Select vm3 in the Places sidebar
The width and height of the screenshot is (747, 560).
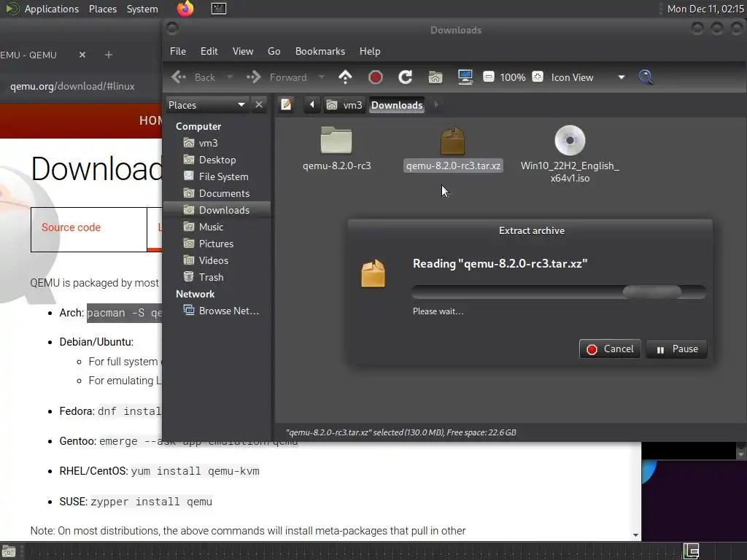coord(217,143)
